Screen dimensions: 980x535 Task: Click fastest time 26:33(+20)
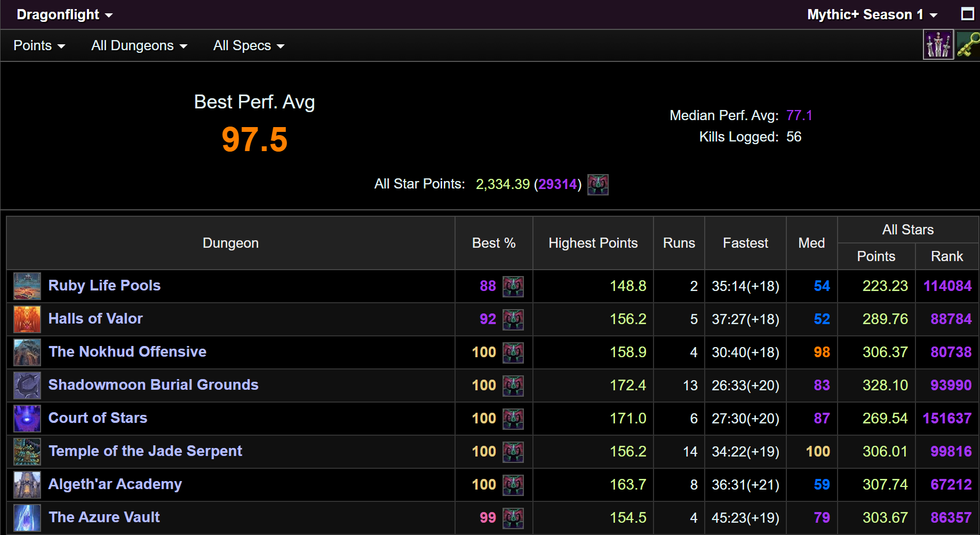click(745, 385)
